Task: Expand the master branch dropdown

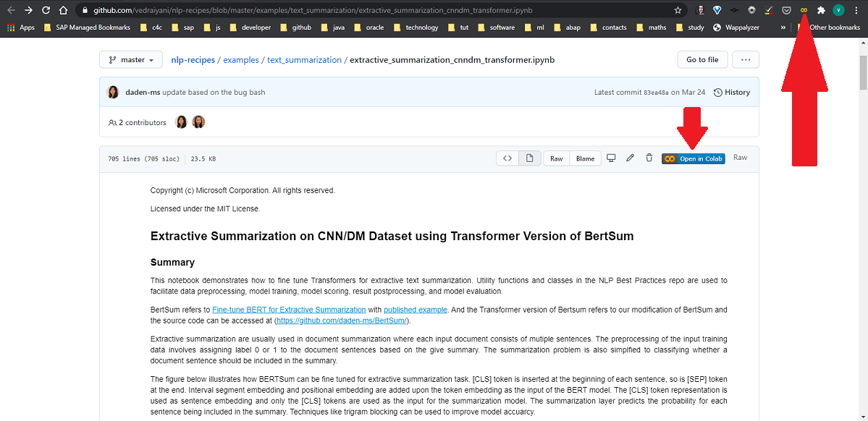Action: tap(130, 60)
